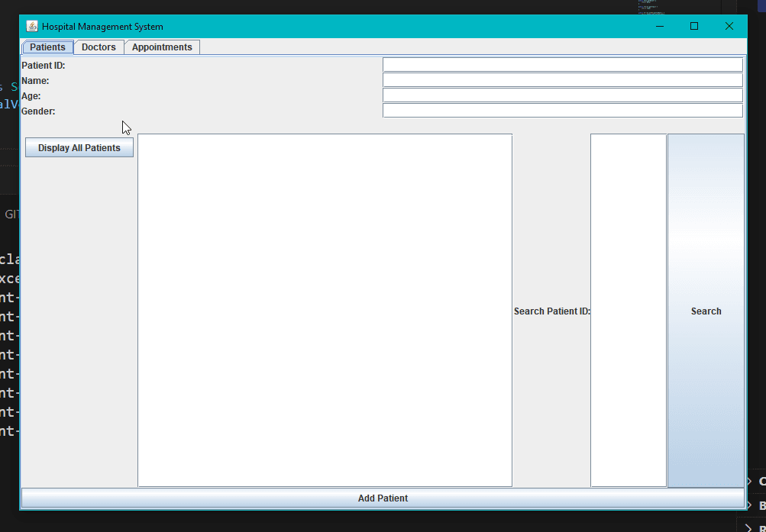Maximize the Hospital Management System window
This screenshot has width=766, height=532.
(x=693, y=27)
